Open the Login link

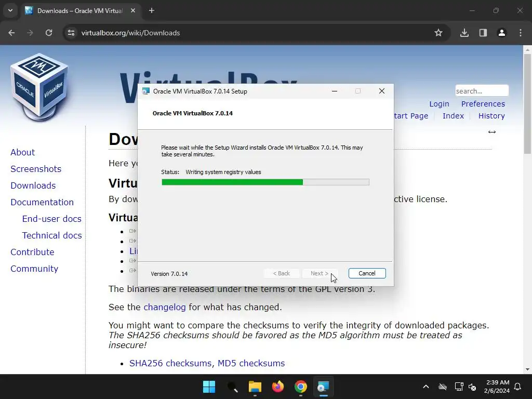point(439,104)
